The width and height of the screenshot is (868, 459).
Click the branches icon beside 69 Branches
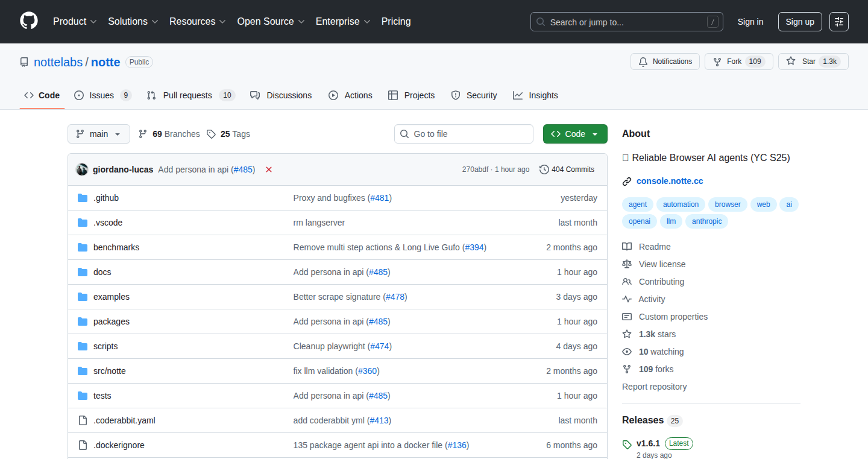pos(143,134)
